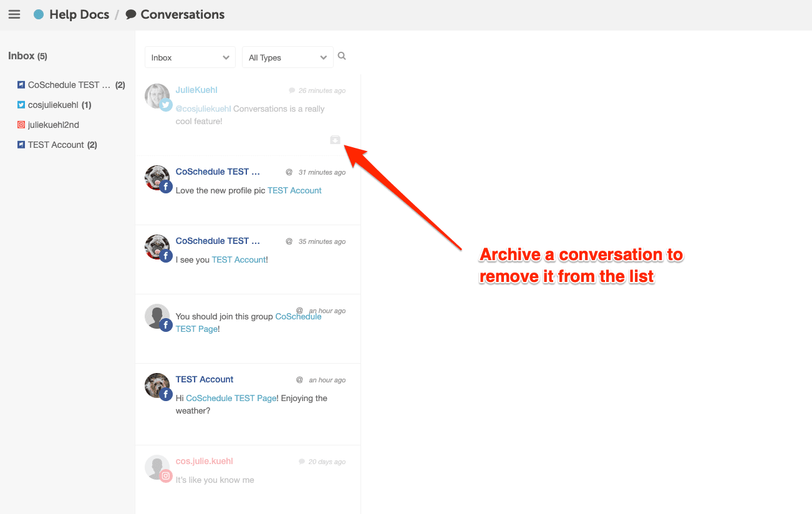
Task: Click the comment icon by 20 days ago
Action: point(302,462)
